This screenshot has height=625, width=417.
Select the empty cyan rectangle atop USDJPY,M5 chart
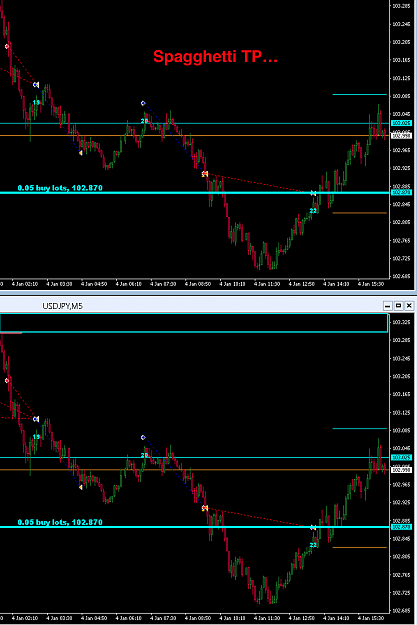pyautogui.click(x=194, y=323)
